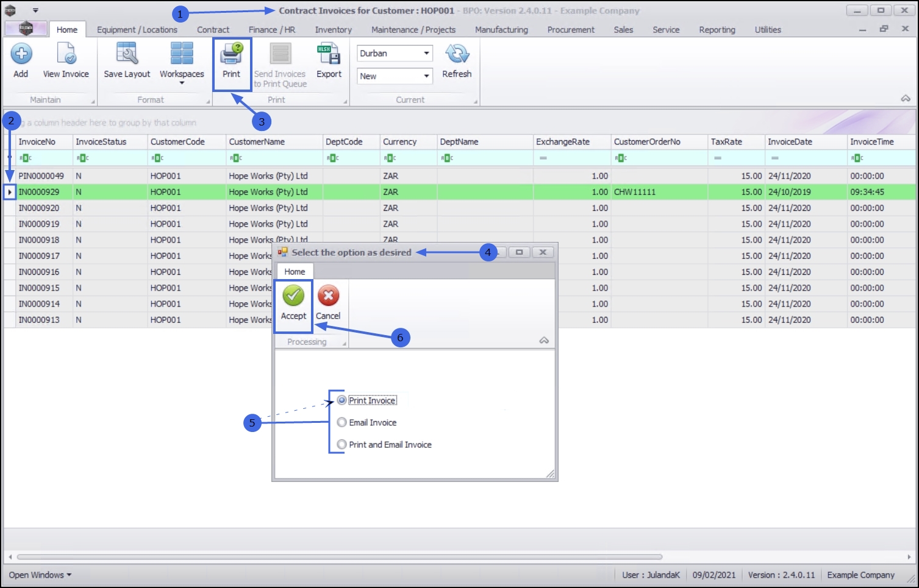Screen dimensions: 919x588
Task: Click the Print ribbon icon
Action: 232,54
